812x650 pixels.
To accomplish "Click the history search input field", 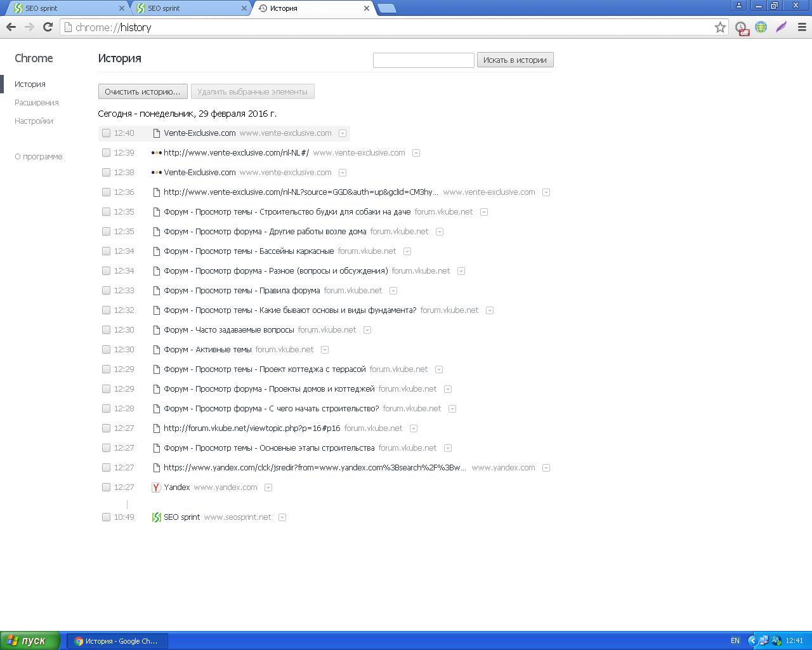I will pos(424,60).
